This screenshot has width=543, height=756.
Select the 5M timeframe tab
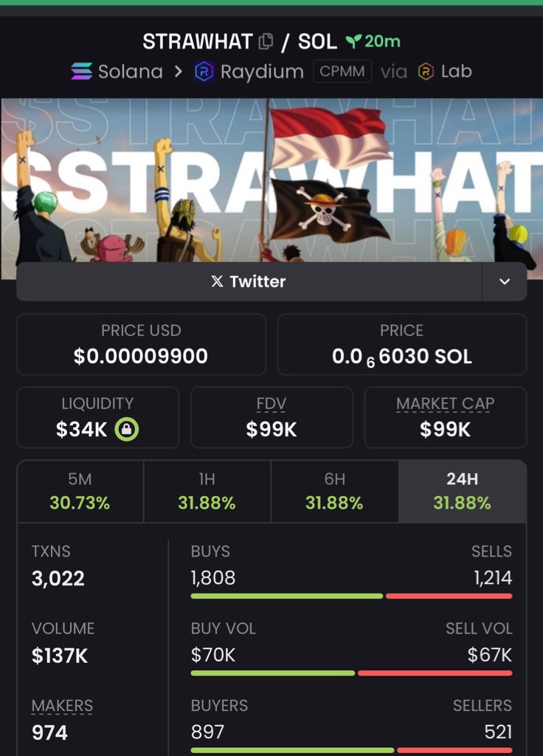click(80, 491)
